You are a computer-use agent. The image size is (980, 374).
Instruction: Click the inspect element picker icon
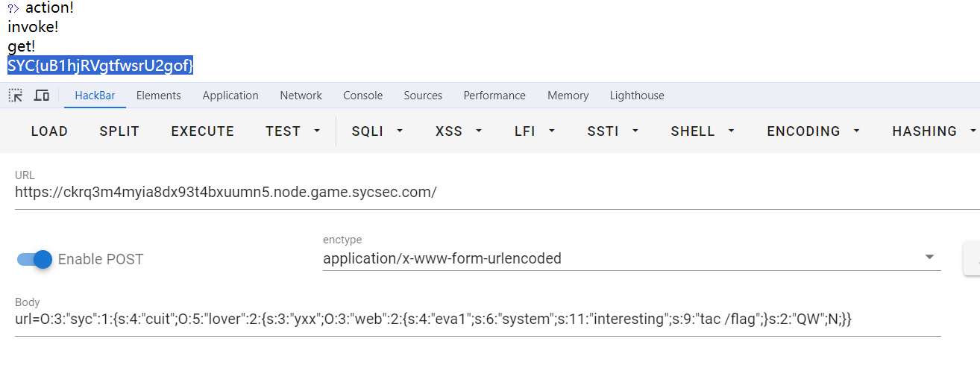tap(15, 96)
